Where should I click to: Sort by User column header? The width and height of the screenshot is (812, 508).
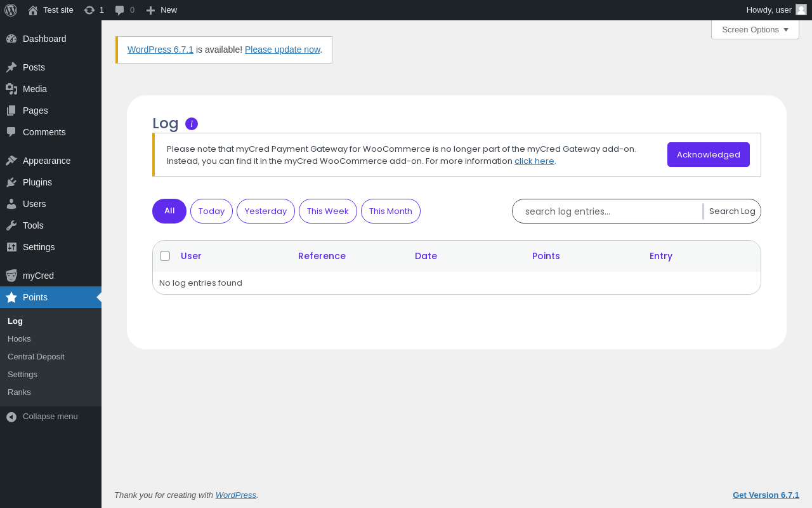coord(191,256)
